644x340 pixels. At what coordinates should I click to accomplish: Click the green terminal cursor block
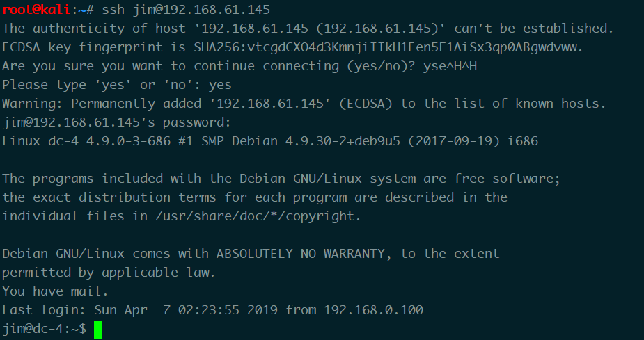[x=97, y=330]
